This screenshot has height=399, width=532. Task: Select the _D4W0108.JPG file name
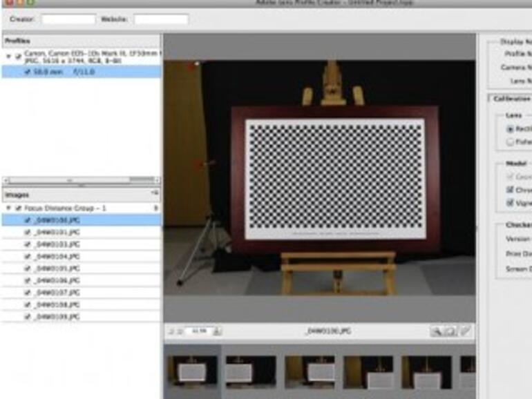pos(57,304)
